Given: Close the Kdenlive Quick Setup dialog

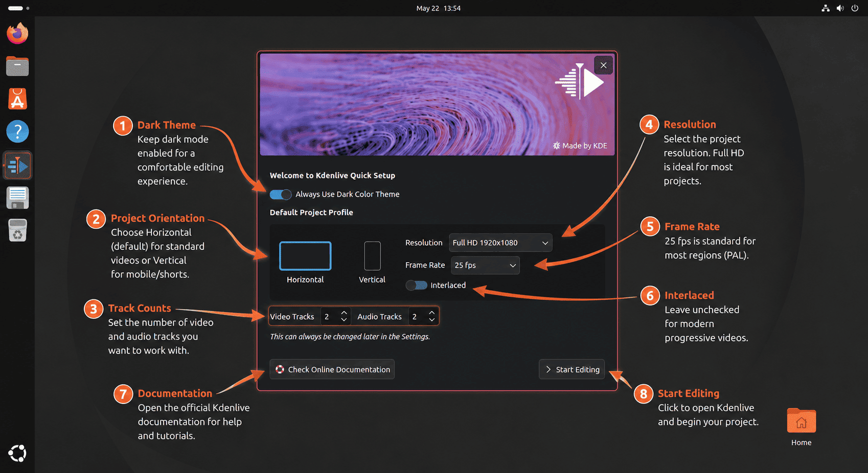Looking at the screenshot, I should 603,65.
